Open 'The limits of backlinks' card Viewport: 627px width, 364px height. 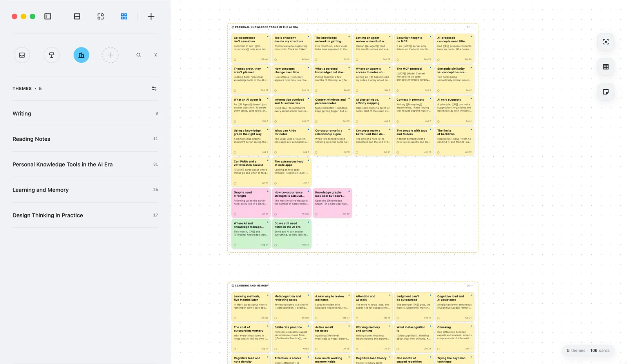point(455,141)
